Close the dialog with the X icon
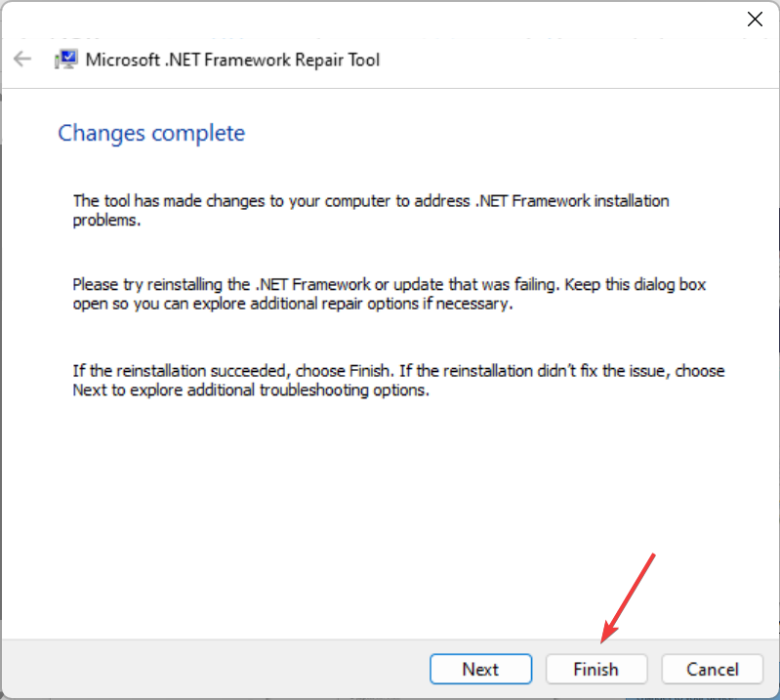This screenshot has height=700, width=780. 755,20
